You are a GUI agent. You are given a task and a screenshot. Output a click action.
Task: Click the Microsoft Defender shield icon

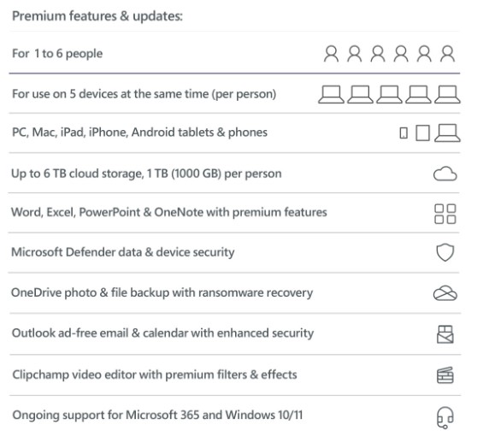(x=445, y=253)
